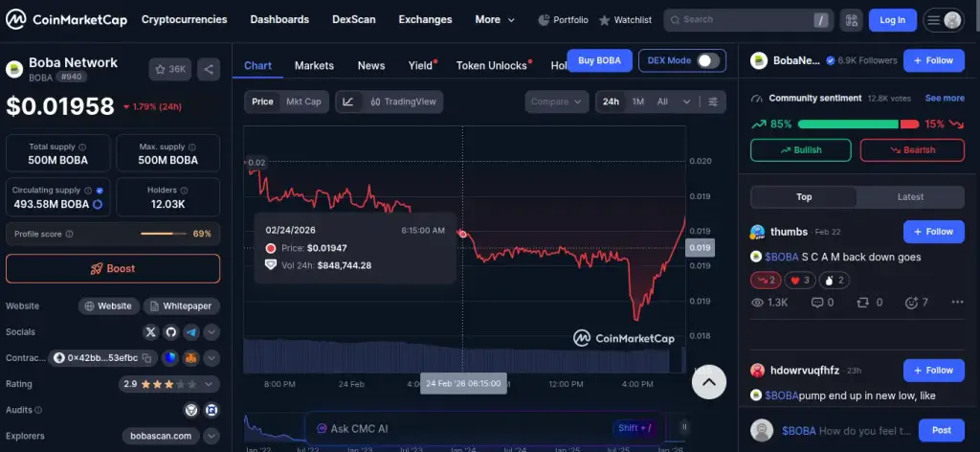Click the Boost button

(113, 268)
